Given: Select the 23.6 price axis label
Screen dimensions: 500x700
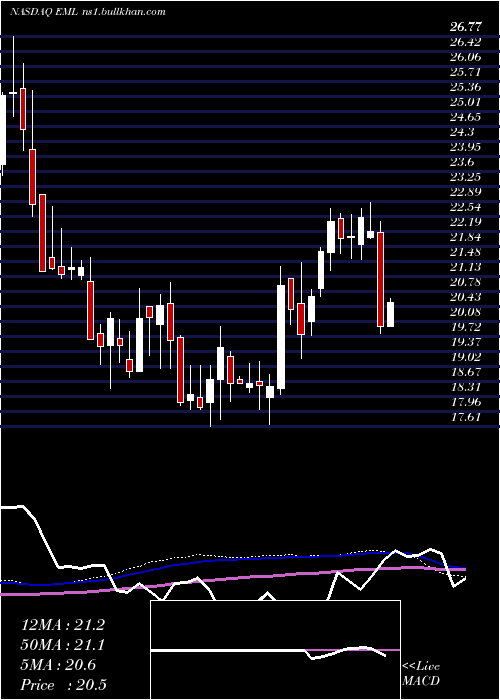Looking at the screenshot, I should [462, 162].
